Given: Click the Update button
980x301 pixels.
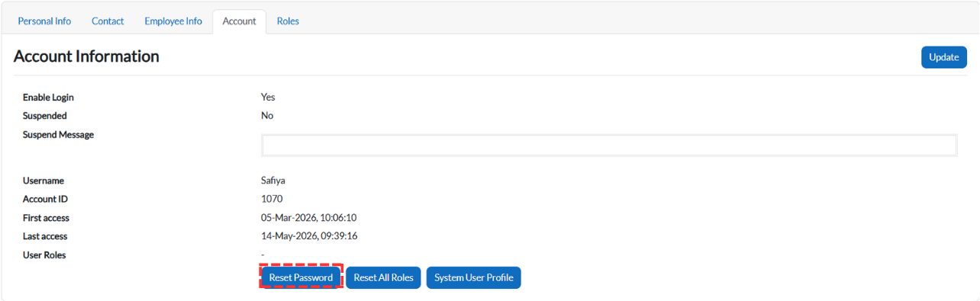Looking at the screenshot, I should (943, 57).
